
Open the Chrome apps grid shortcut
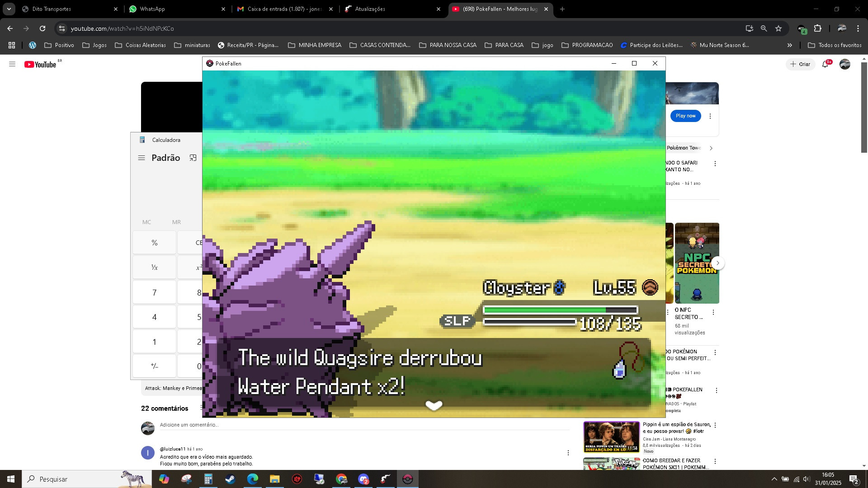pos(12,45)
